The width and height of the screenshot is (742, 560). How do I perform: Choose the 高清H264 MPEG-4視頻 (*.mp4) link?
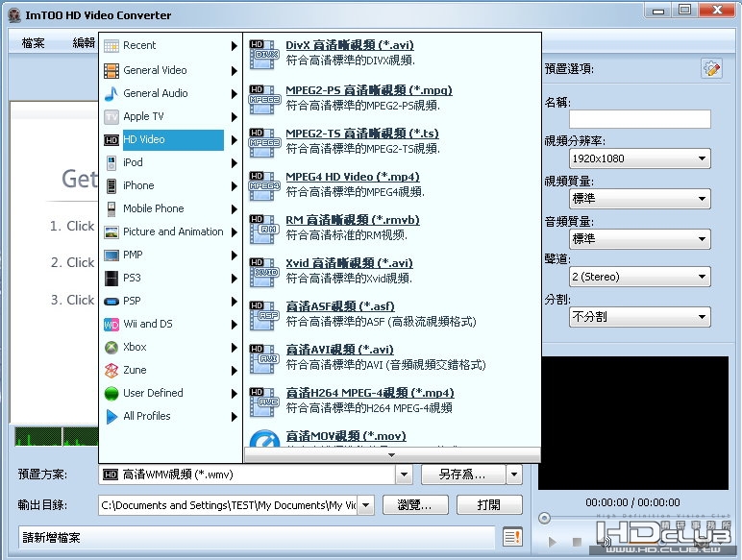coord(370,393)
